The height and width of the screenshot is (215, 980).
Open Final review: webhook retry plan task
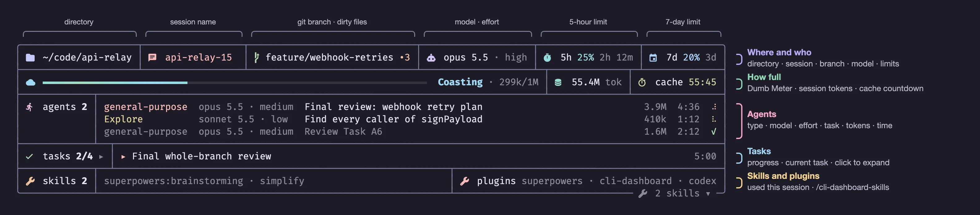pos(393,107)
